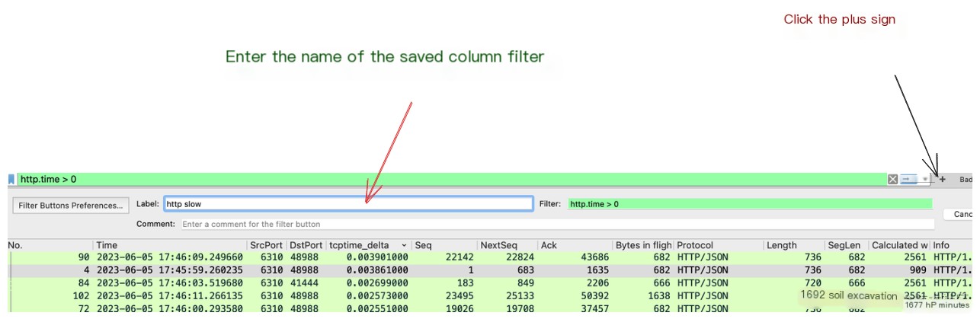Click the tcptime_delta sort indicator chevron
980x319 pixels.
pos(404,245)
